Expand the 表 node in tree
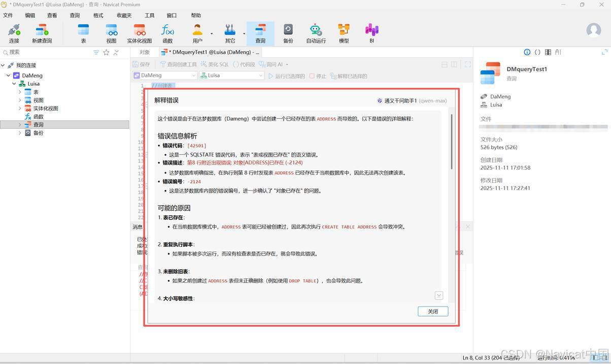 20,92
